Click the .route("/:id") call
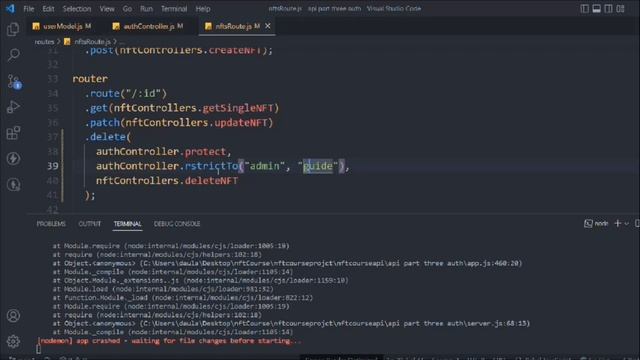 tap(126, 93)
